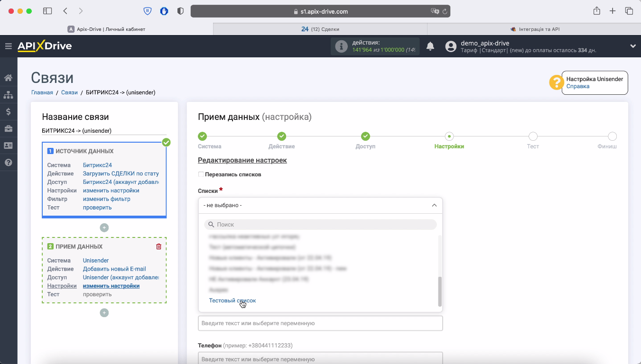Open a new Safari tab with the plus icon
Viewport: 641px width, 364px height.
pyautogui.click(x=613, y=11)
